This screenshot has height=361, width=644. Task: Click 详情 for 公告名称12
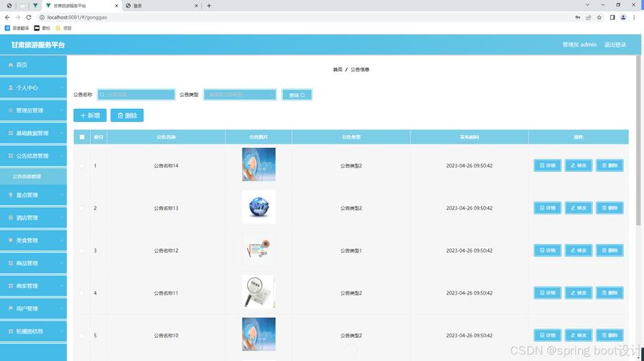(547, 250)
